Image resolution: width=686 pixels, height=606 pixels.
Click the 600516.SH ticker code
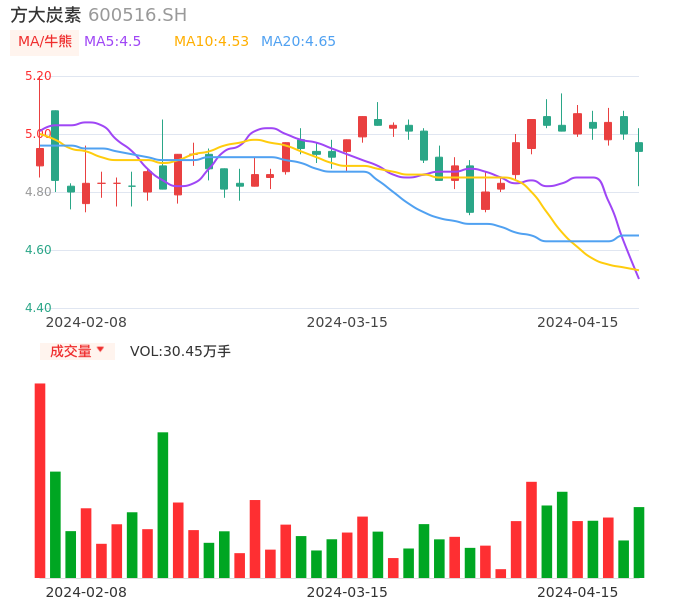(x=137, y=15)
